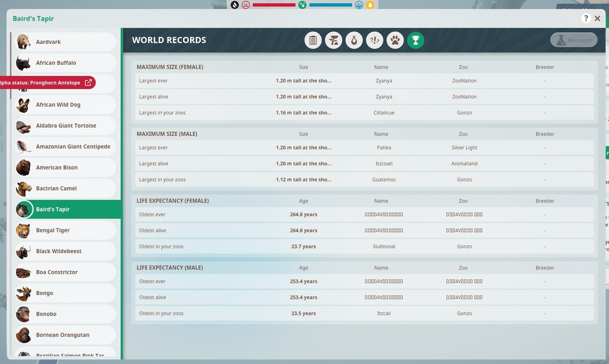Click the Maximum Size (Male) section header
This screenshot has height=364, width=609.
click(167, 134)
